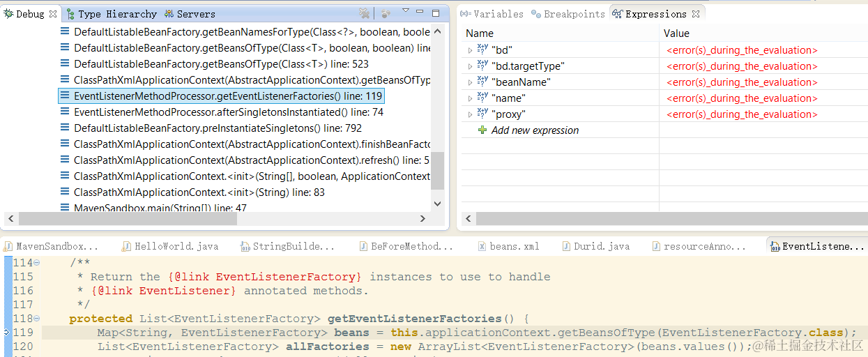Click the instruction pointer arrow at line 119

(5, 333)
